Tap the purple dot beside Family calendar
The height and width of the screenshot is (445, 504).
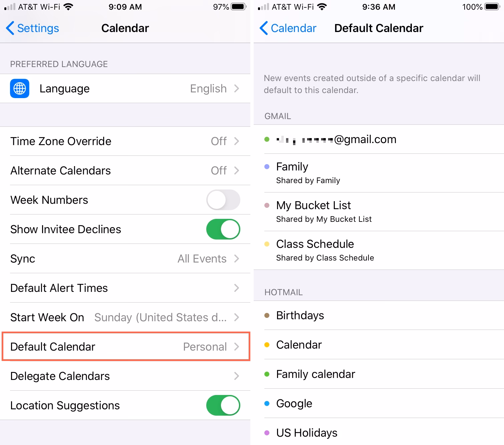click(x=267, y=166)
